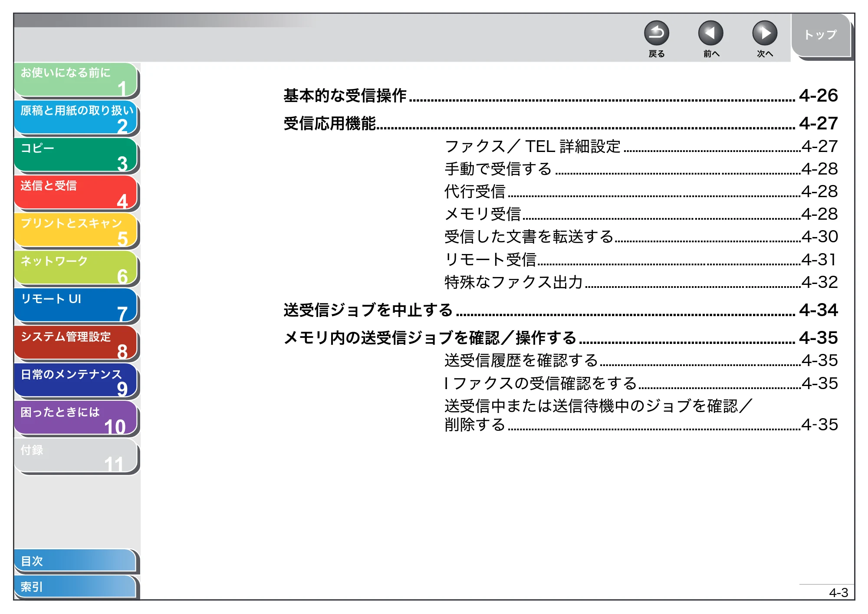Open I ファクスの受信確認をする entry
This screenshot has width=868, height=614.
coord(641,383)
